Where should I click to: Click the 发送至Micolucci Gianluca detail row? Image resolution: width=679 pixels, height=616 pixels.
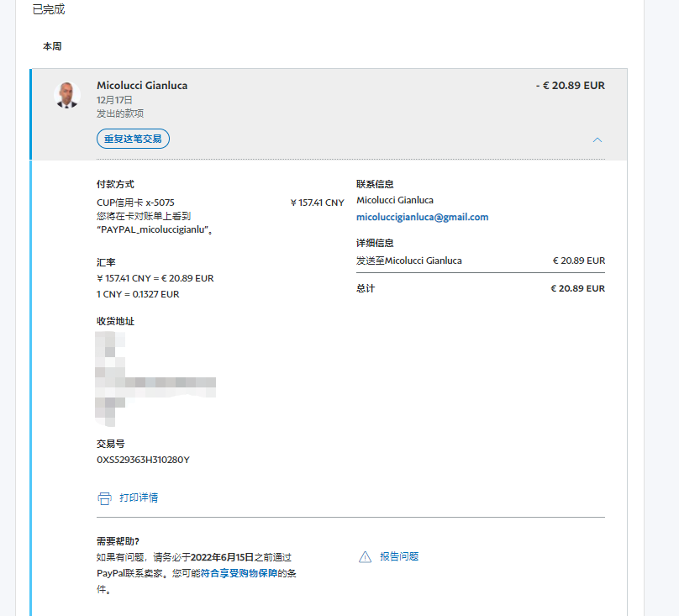tap(409, 261)
